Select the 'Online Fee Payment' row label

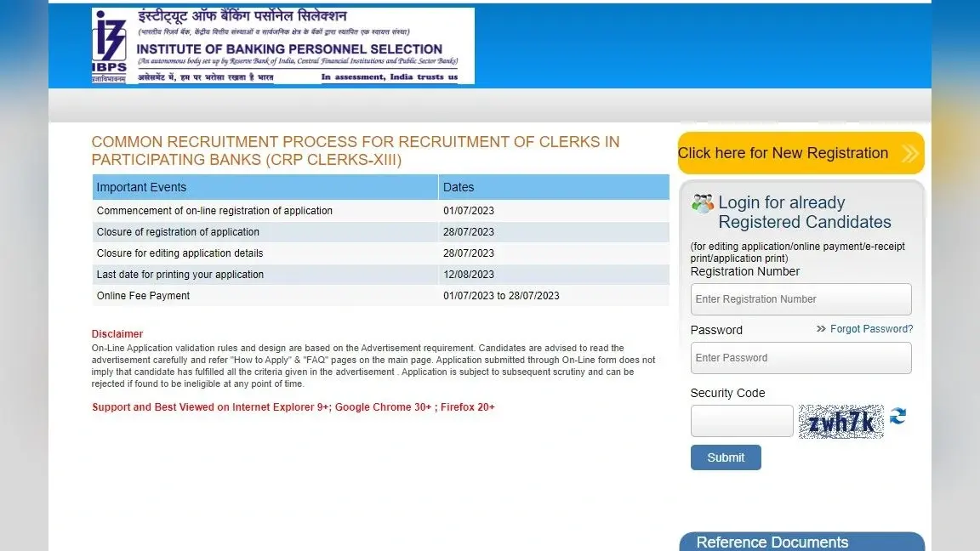click(x=143, y=296)
